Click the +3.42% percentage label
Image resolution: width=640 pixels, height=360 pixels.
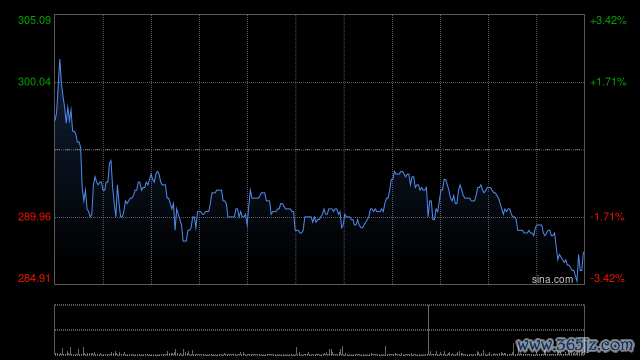608,20
